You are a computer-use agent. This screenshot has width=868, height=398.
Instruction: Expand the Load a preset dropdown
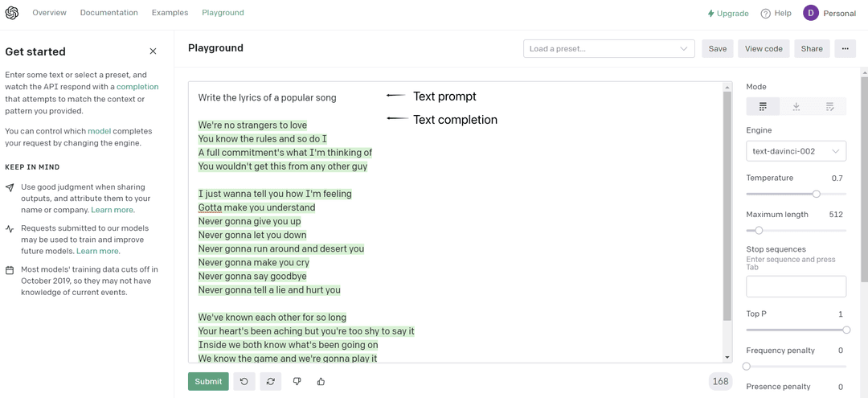[608, 48]
